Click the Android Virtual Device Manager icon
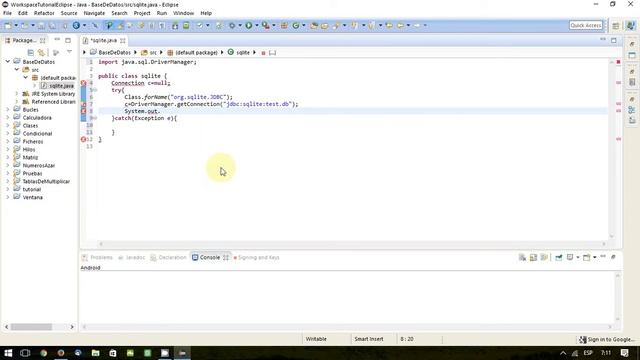Viewport: 640px width, 360px height. (x=186, y=25)
